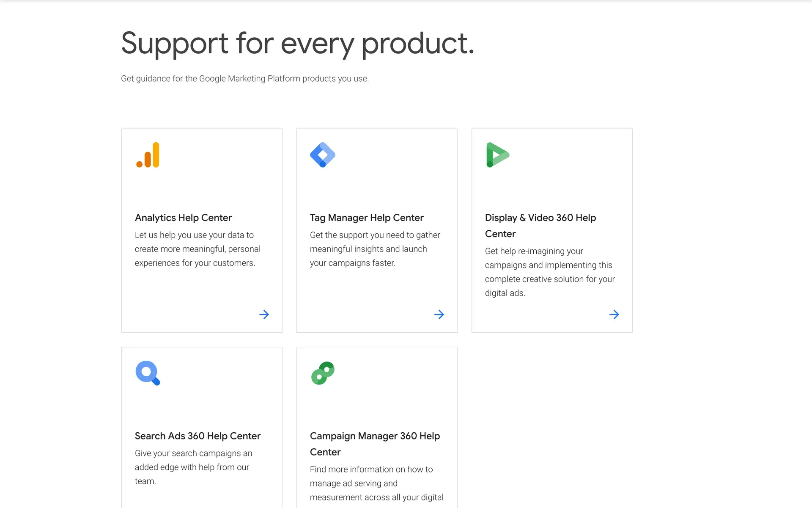812x508 pixels.
Task: Click the Google Marketing Platform guidance subtitle
Action: [x=244, y=79]
